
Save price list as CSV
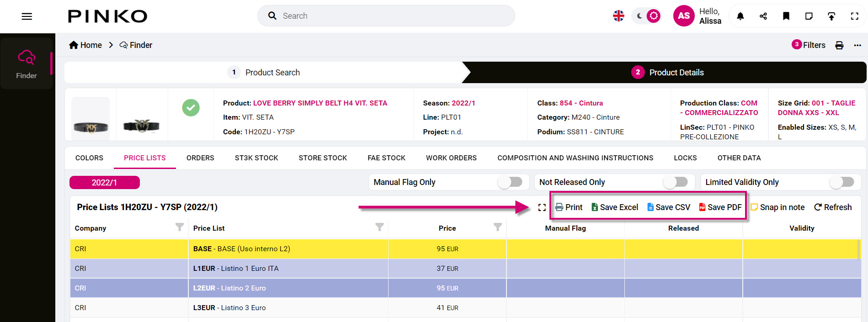click(x=669, y=207)
